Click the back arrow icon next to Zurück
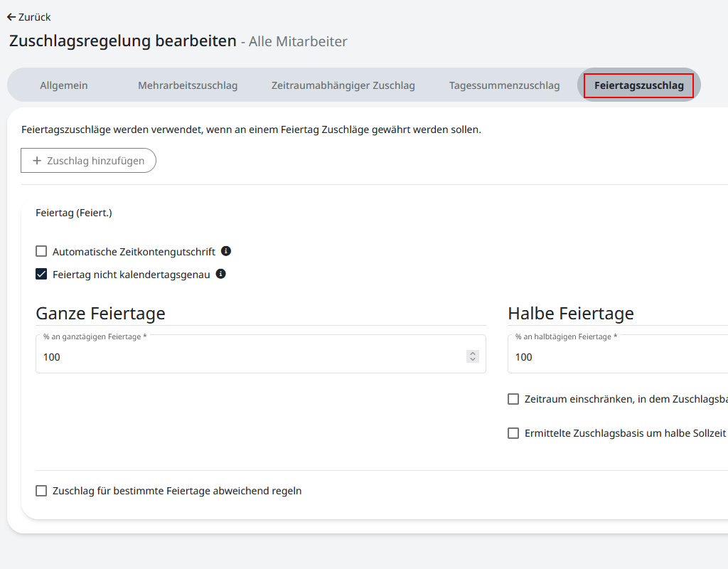 point(10,16)
